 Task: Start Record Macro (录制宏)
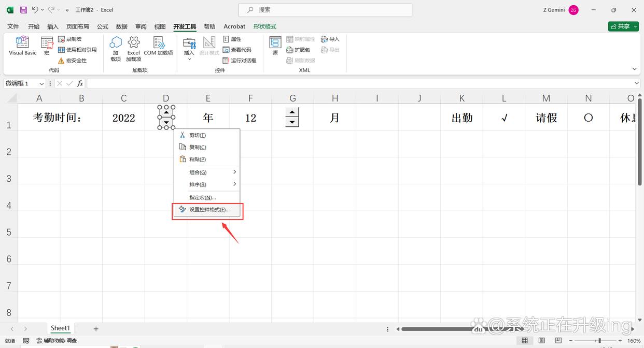pos(69,39)
